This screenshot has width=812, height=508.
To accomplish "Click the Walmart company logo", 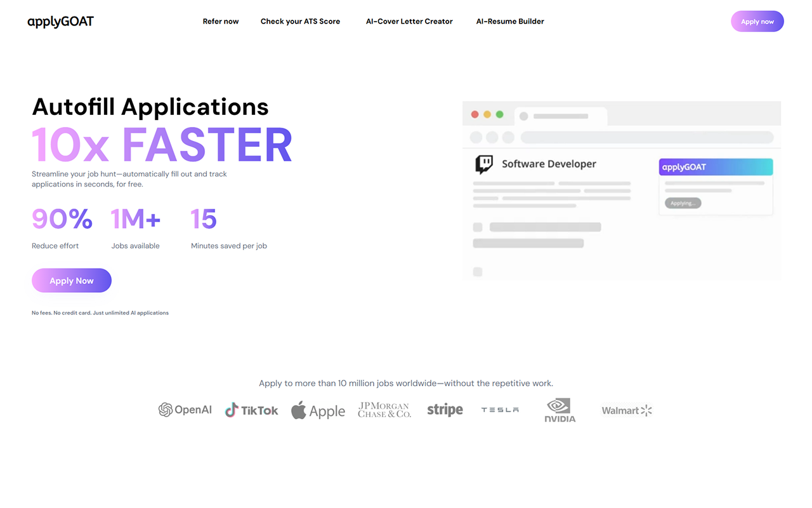I will 627,411.
